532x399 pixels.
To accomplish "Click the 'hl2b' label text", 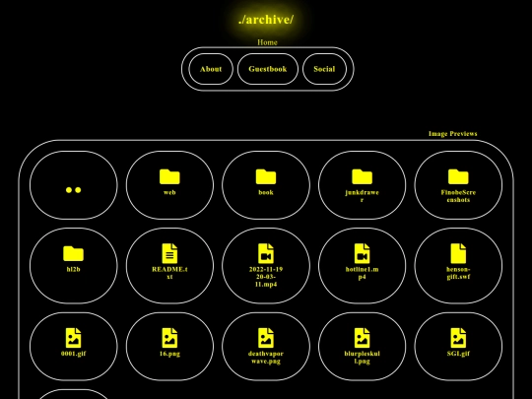I will (73, 269).
